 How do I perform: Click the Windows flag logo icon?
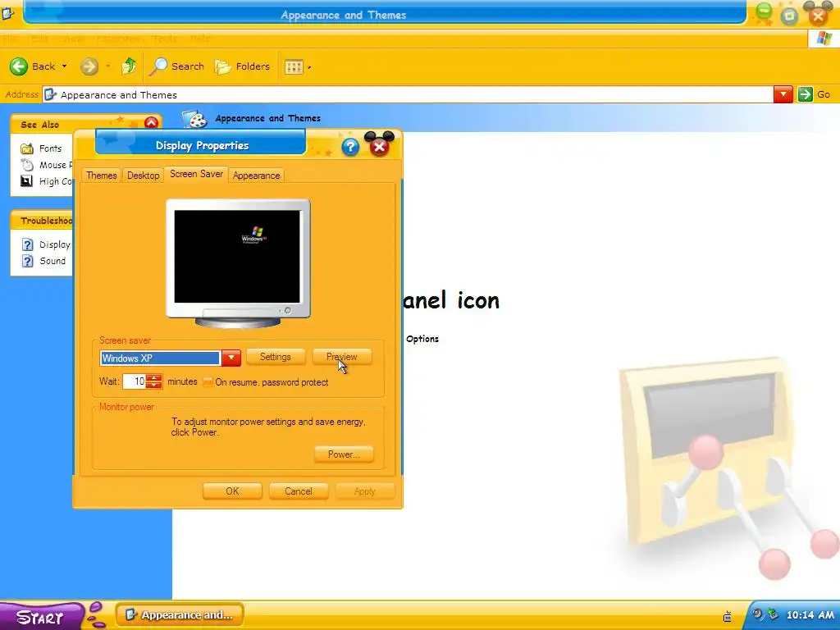824,39
